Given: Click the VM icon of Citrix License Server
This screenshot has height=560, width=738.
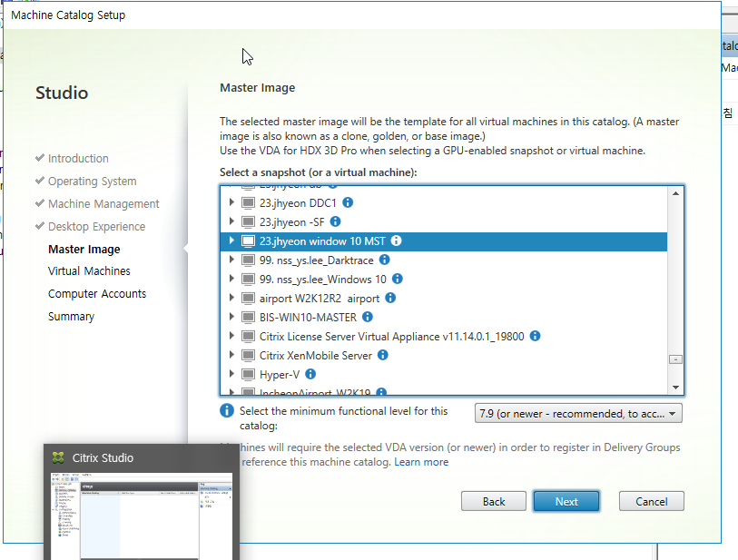Looking at the screenshot, I should (x=248, y=336).
